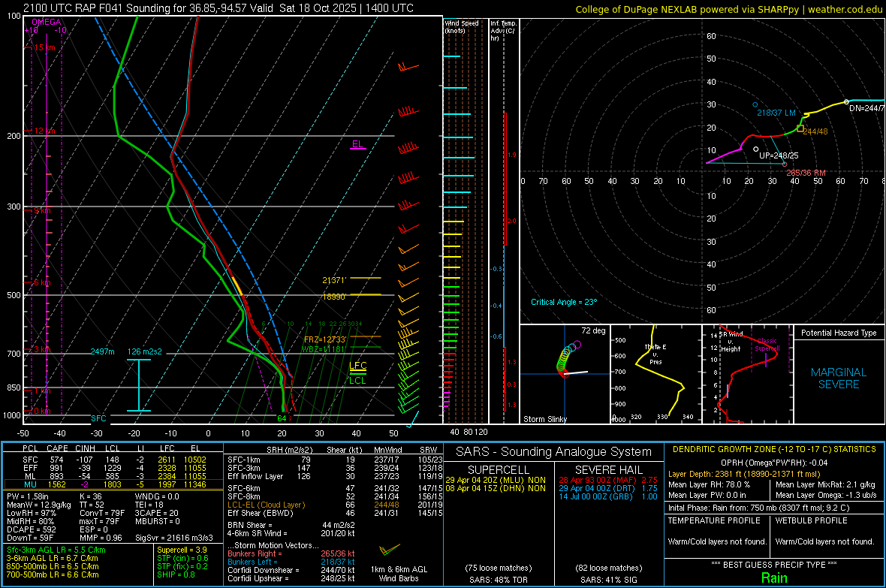Image resolution: width=886 pixels, height=588 pixels.
Task: Click the Storm Slinky panel label
Action: (x=544, y=419)
